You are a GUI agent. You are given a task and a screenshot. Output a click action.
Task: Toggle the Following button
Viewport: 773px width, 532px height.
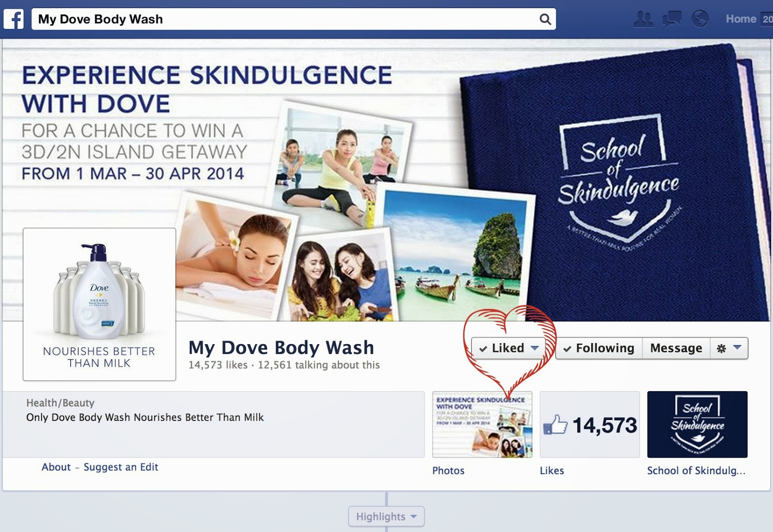[599, 348]
